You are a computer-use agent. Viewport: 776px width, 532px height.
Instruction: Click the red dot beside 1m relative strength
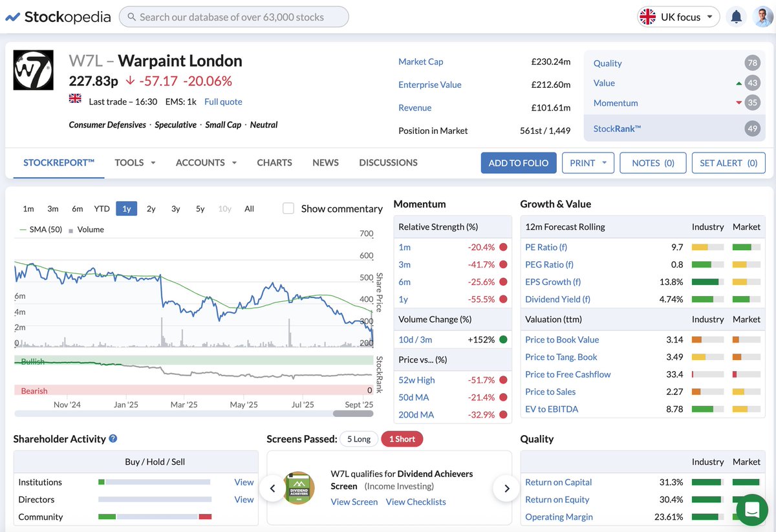pyautogui.click(x=503, y=247)
